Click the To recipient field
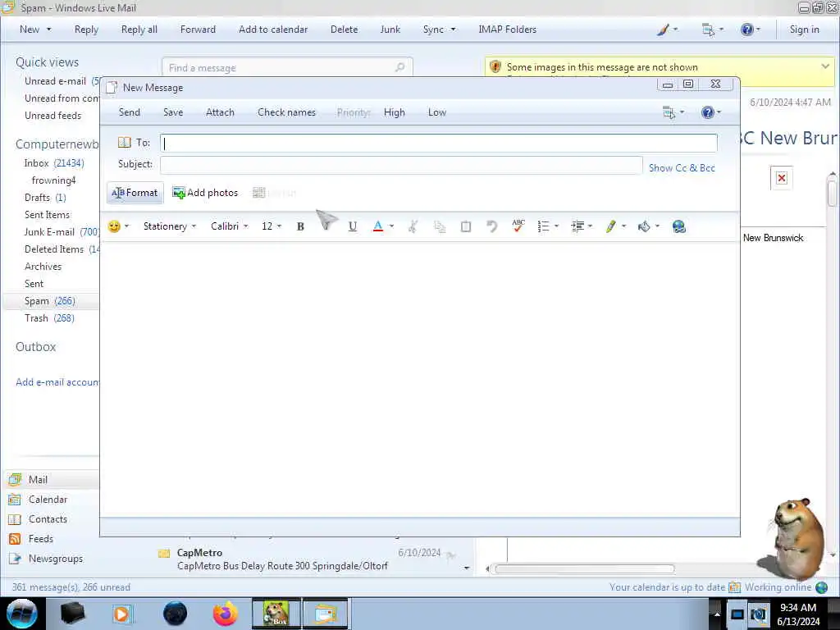Screen dimensions: 840x630 click(438, 143)
